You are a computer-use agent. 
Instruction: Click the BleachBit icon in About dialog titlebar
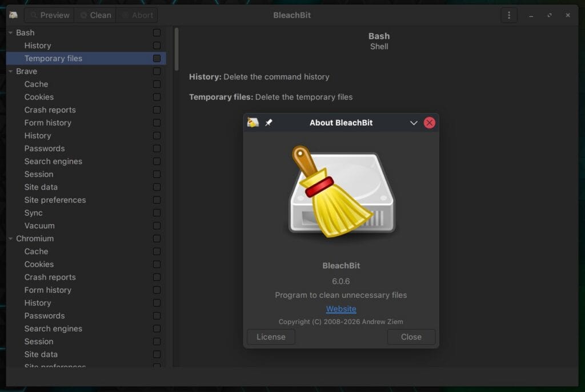(253, 123)
